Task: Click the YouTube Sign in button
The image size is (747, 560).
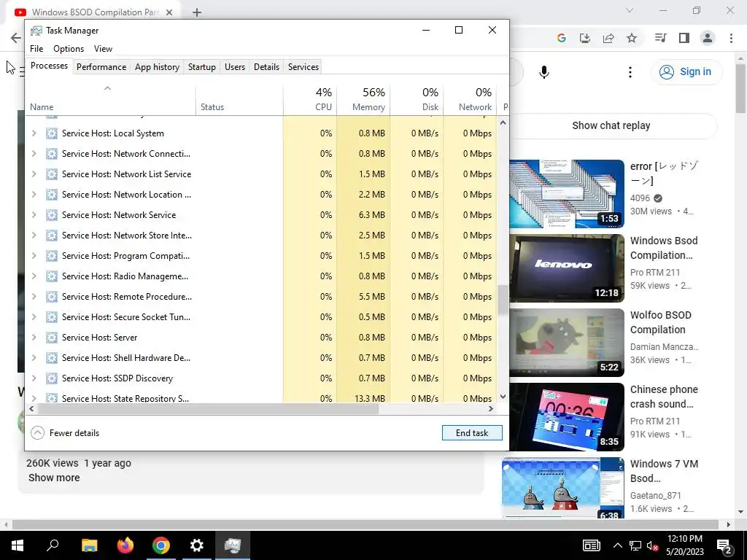Action: click(x=686, y=72)
